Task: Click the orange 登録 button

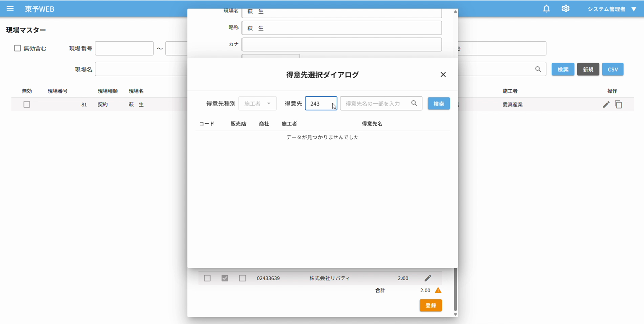Action: (431, 305)
